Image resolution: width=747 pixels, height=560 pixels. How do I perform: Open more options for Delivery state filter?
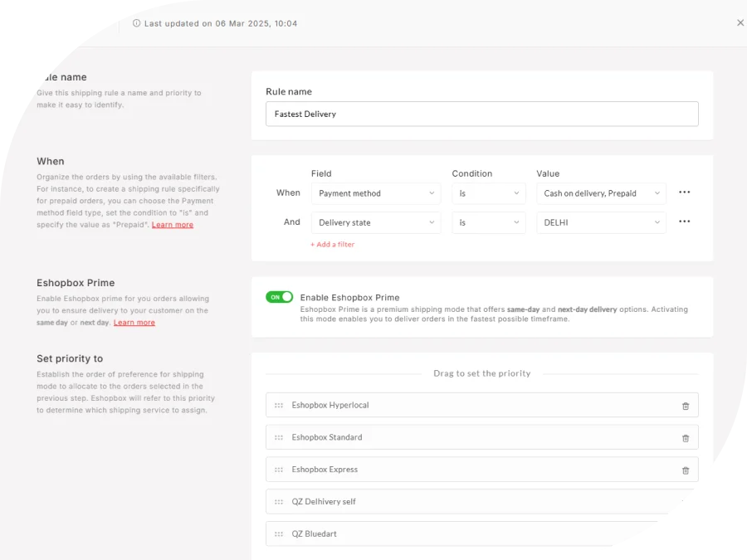coord(685,222)
